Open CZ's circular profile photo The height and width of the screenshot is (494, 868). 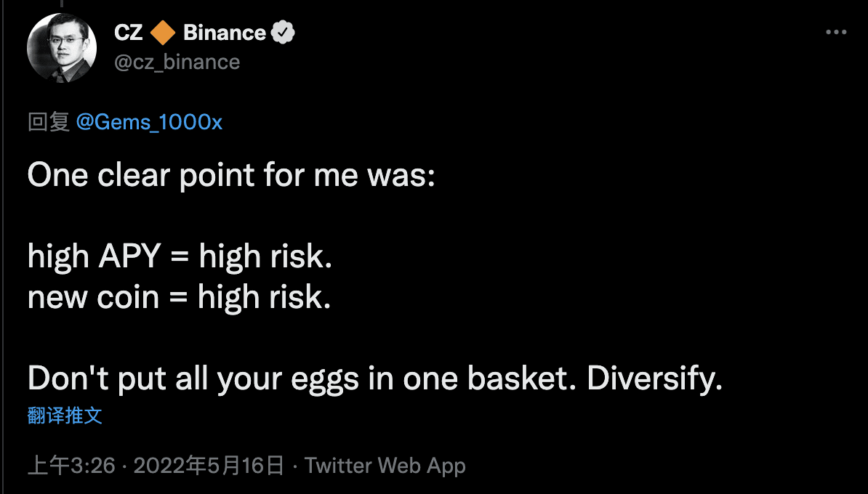(x=62, y=48)
